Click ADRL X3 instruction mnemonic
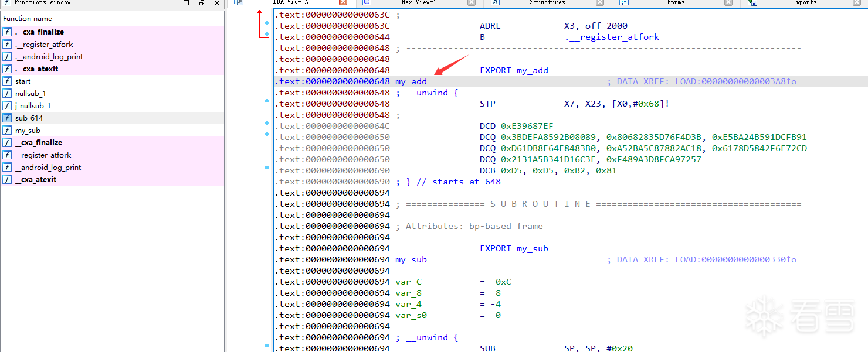 (x=490, y=26)
